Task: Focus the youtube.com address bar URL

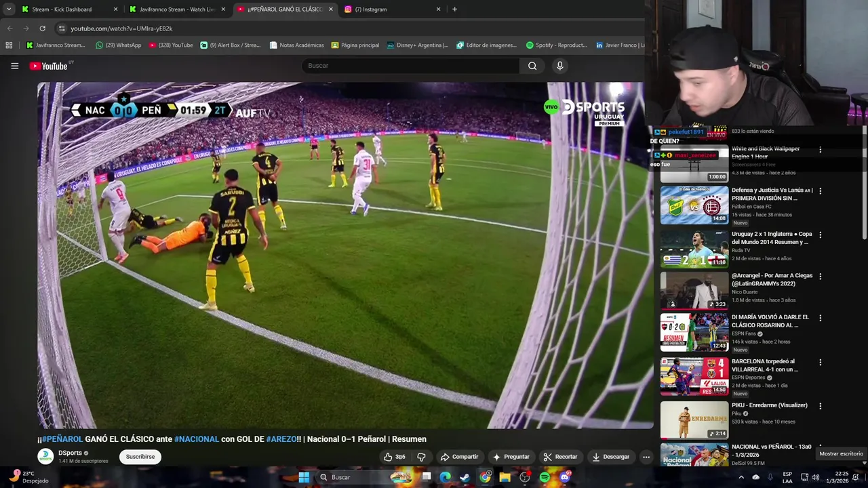Action: tap(122, 28)
